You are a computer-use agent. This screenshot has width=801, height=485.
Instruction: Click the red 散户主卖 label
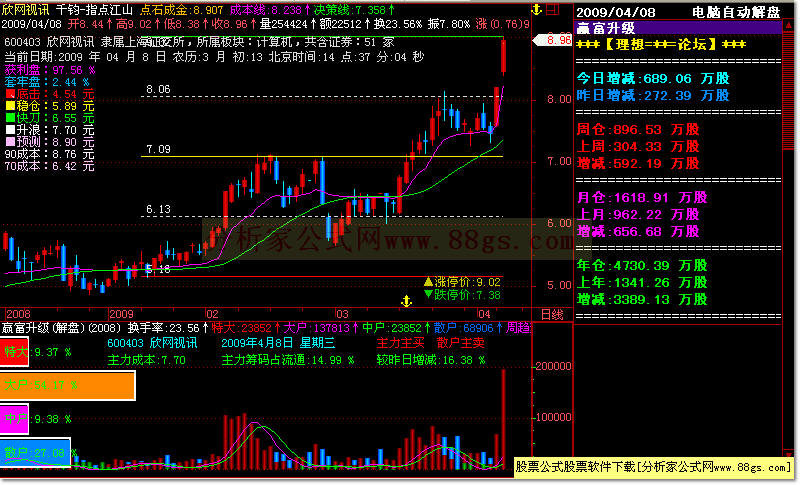tap(461, 343)
